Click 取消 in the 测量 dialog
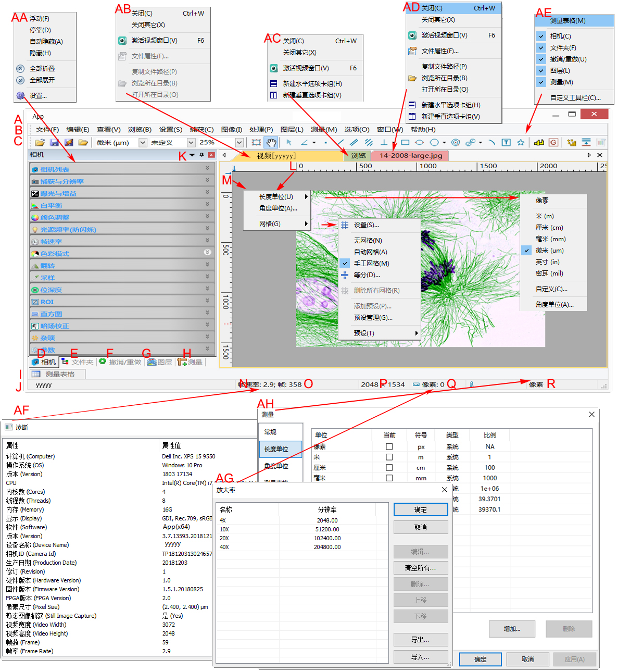The image size is (630, 672). coord(528,659)
